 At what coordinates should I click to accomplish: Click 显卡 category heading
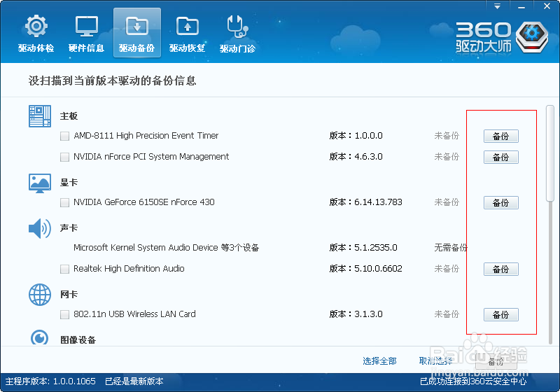click(x=69, y=183)
